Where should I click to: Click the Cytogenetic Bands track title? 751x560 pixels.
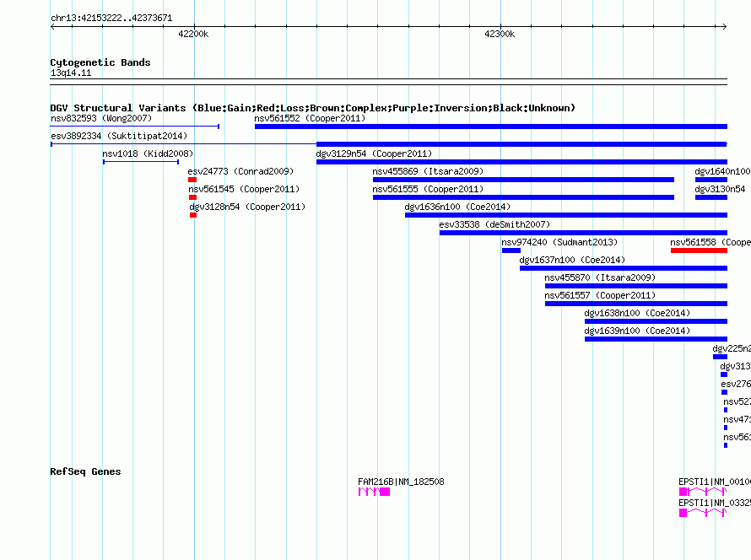coord(100,62)
